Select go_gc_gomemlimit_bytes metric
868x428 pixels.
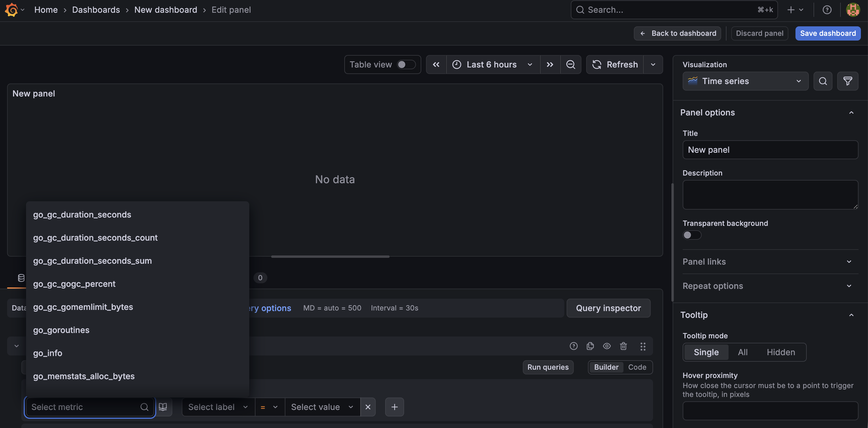point(137,307)
